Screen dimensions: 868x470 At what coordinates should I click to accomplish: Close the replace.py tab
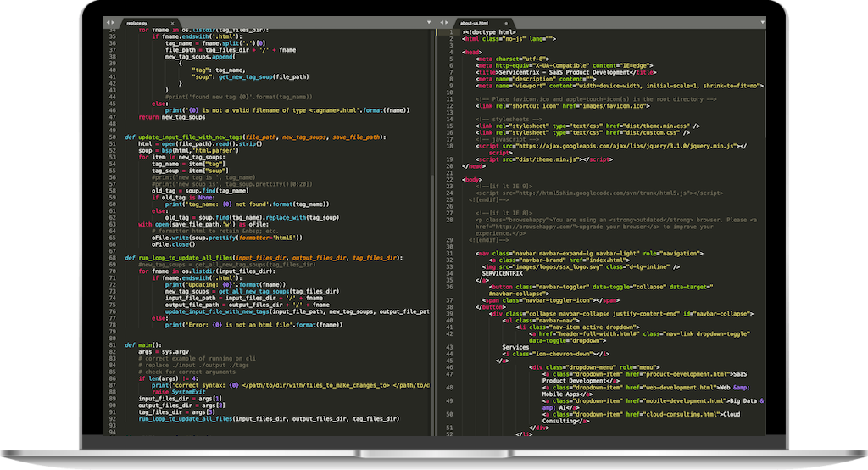172,23
